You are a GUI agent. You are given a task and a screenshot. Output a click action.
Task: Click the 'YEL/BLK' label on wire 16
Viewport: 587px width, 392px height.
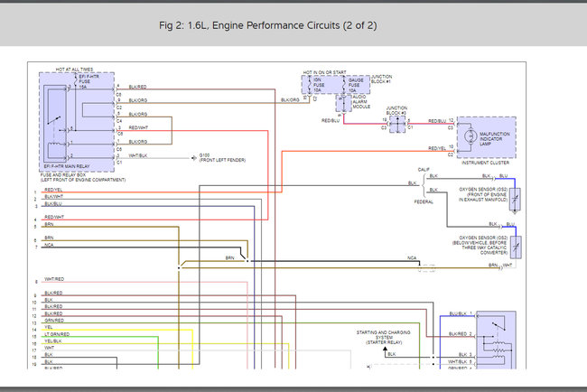coord(53,341)
